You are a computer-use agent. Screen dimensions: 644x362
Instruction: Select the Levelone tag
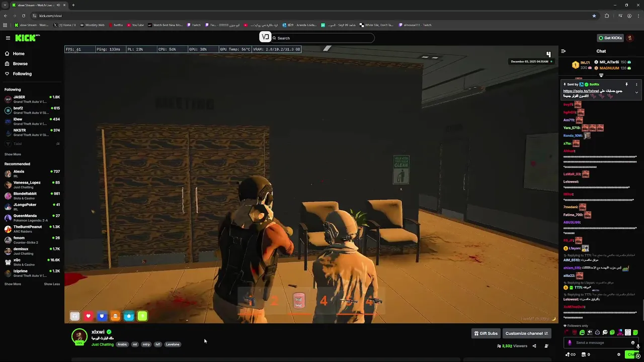tap(173, 344)
